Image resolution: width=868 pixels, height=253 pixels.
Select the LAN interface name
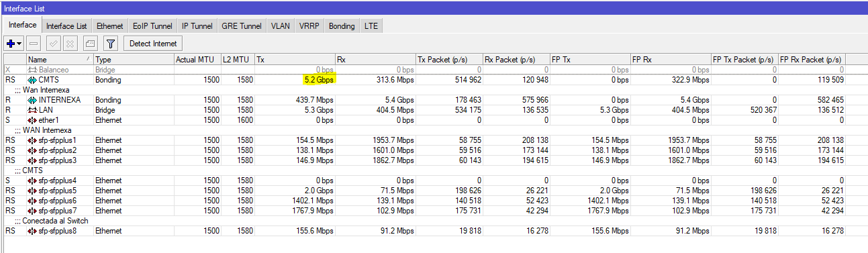pyautogui.click(x=46, y=110)
